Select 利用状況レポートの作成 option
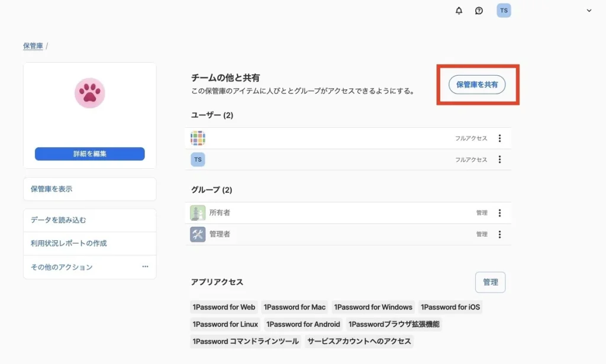The width and height of the screenshot is (606, 364). click(90, 243)
